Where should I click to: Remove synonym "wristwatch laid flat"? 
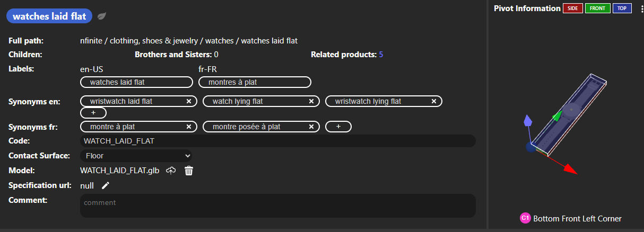(189, 101)
